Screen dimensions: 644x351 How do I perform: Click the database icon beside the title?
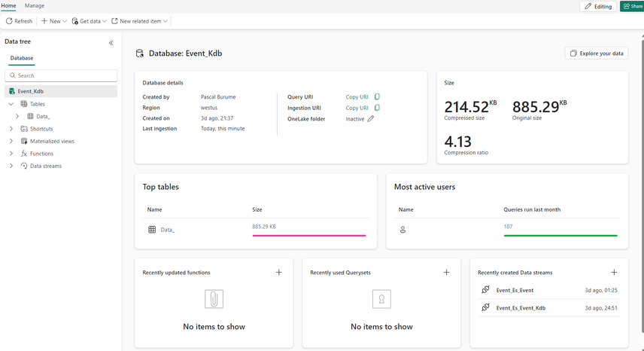click(140, 53)
